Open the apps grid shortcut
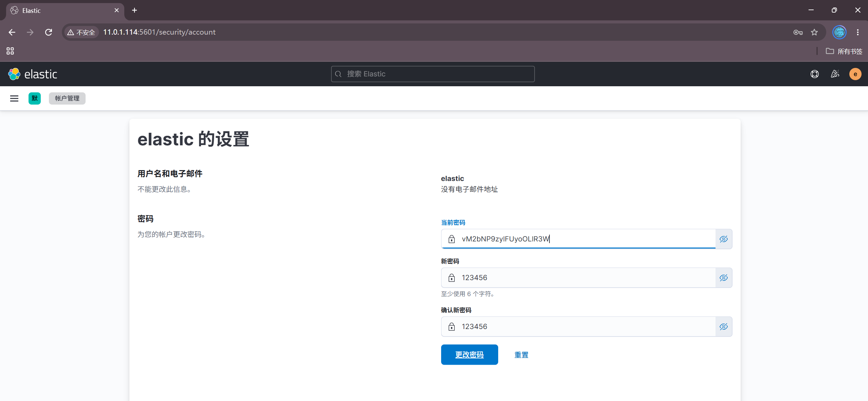The height and width of the screenshot is (401, 868). point(10,51)
